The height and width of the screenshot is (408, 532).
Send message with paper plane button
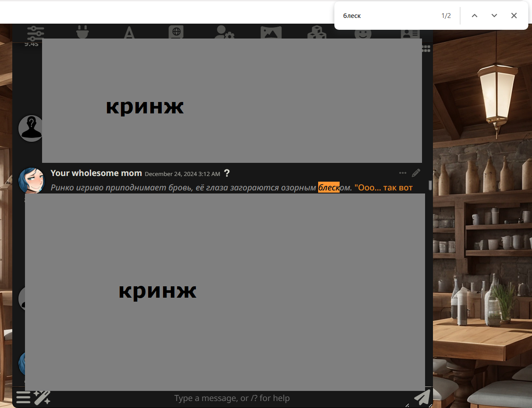click(x=422, y=397)
